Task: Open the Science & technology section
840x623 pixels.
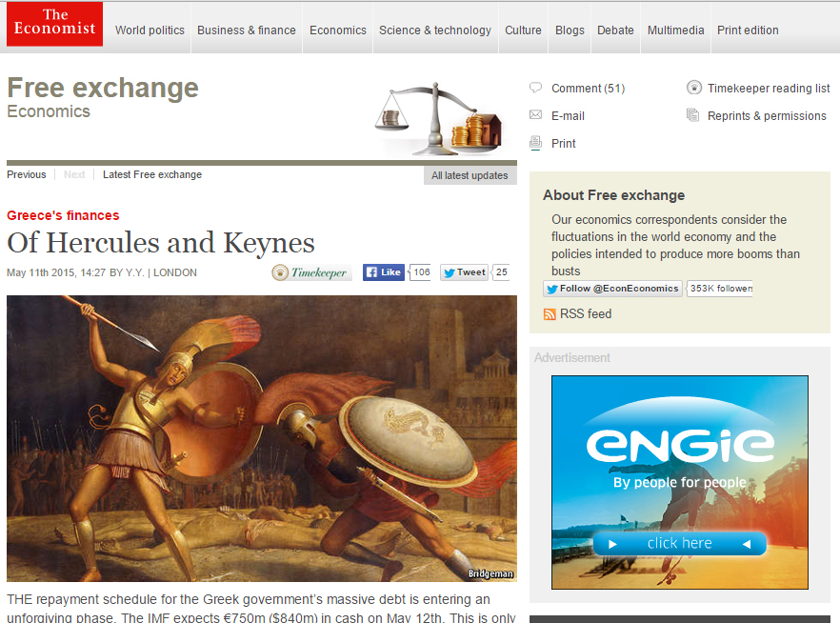Action: pyautogui.click(x=435, y=30)
